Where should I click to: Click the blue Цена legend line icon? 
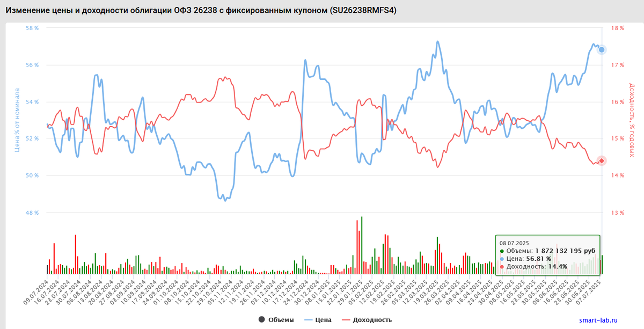(x=310, y=319)
